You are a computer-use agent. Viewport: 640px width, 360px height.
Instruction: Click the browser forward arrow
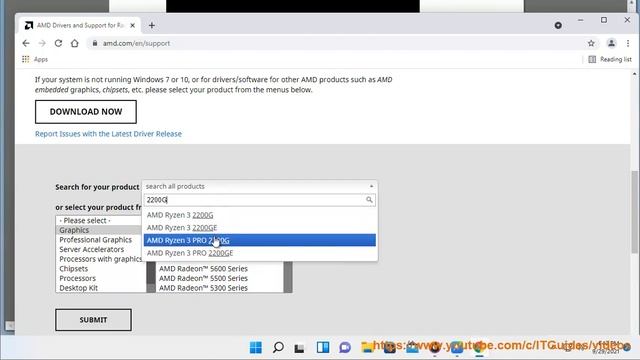click(x=42, y=43)
